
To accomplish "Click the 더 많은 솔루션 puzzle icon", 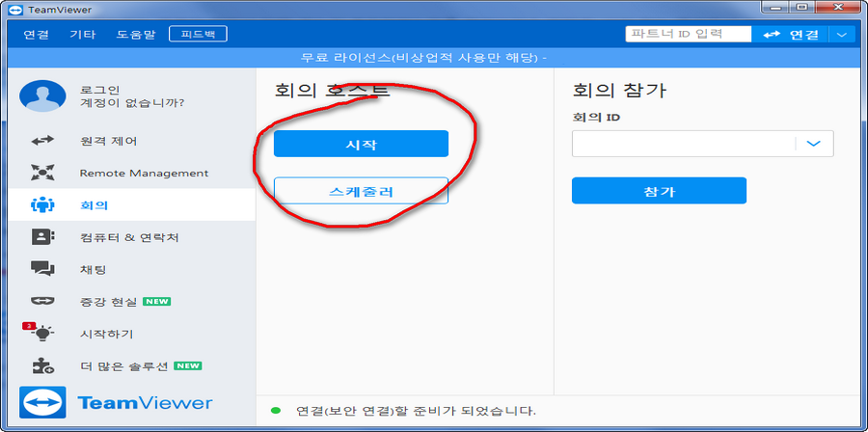I will pyautogui.click(x=42, y=365).
